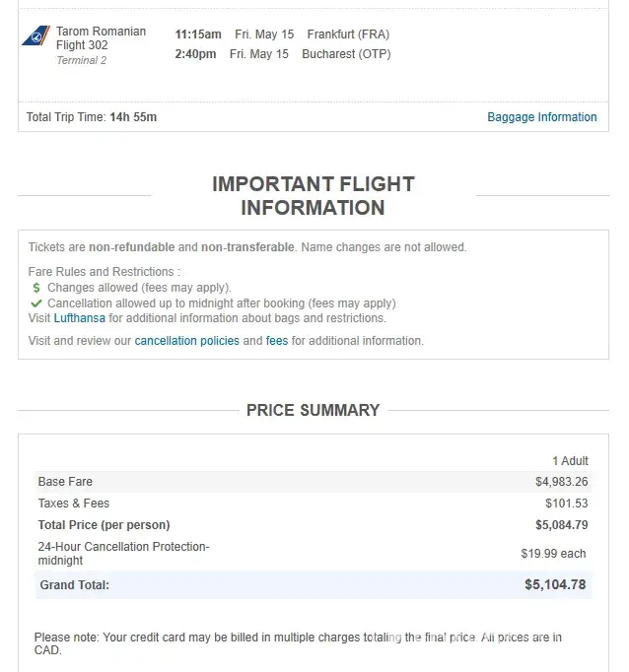Viewport: 629px width, 672px height.
Task: Click the green checkmark beside Cancellation allowed
Action: tap(36, 303)
